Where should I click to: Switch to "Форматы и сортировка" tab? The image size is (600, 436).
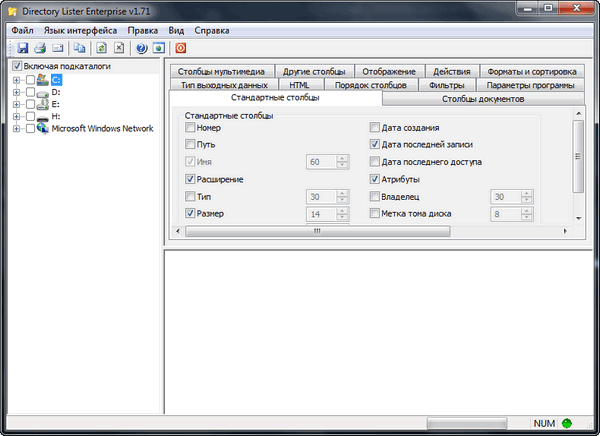(532, 72)
